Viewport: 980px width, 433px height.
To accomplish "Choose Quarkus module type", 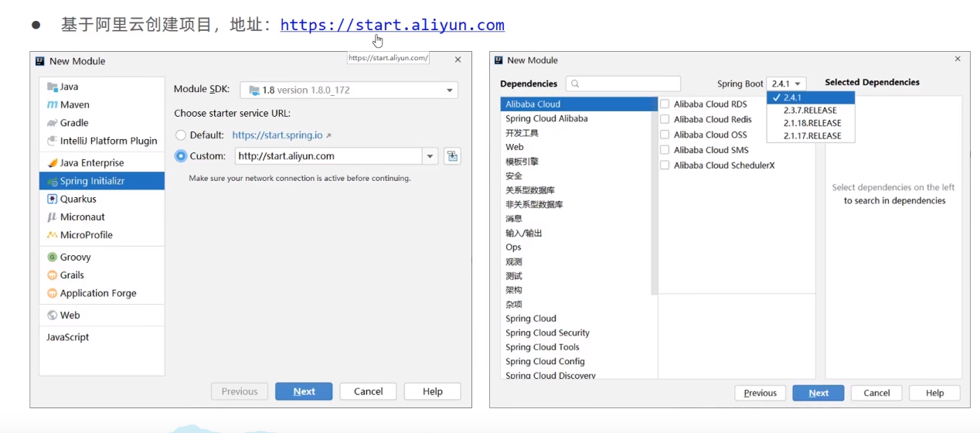I will click(x=101, y=199).
